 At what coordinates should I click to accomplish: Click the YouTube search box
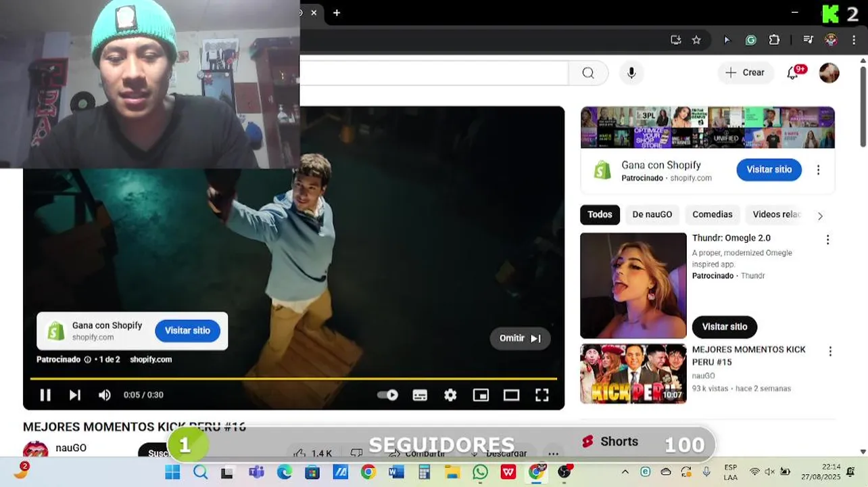pos(434,73)
